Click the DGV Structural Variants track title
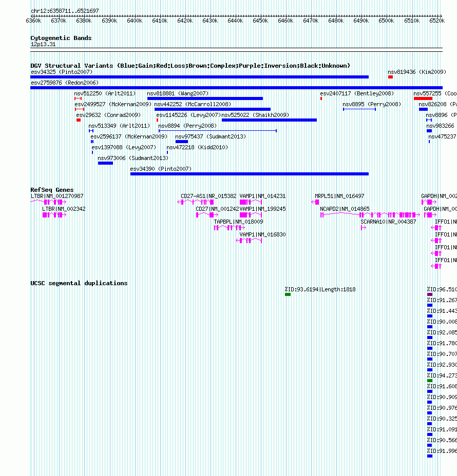The image size is (457, 476). click(190, 66)
